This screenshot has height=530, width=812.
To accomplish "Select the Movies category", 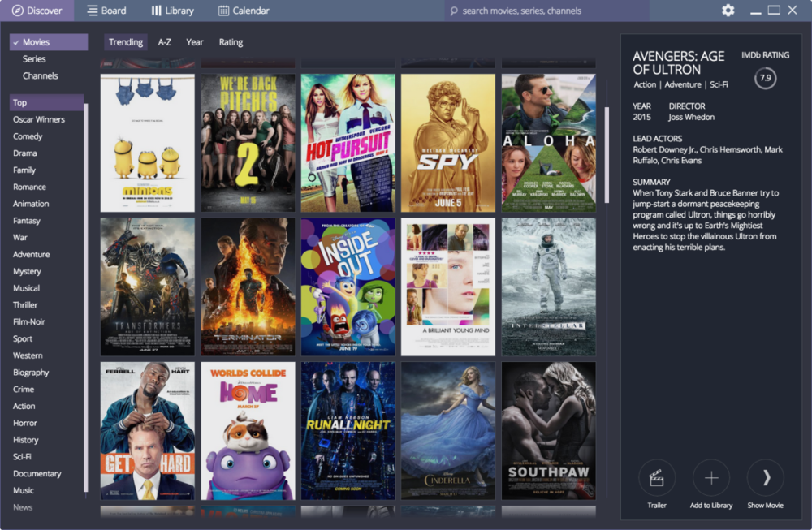I will coord(49,42).
